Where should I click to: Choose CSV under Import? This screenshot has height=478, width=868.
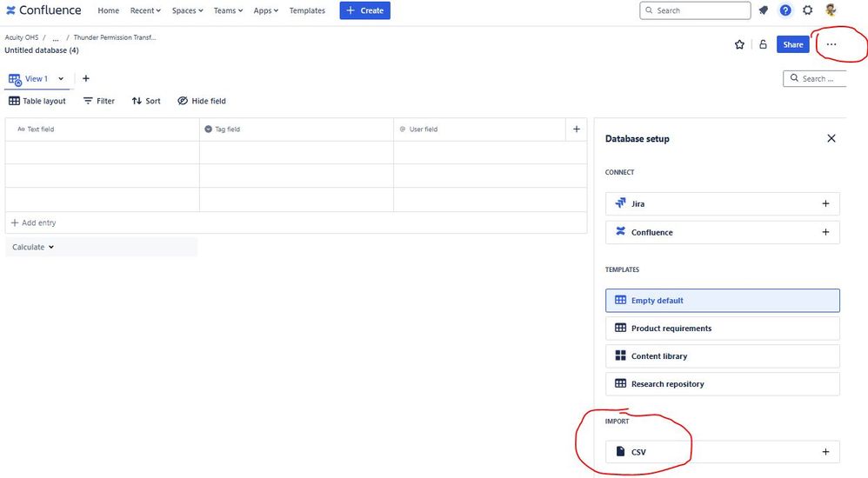coord(723,452)
